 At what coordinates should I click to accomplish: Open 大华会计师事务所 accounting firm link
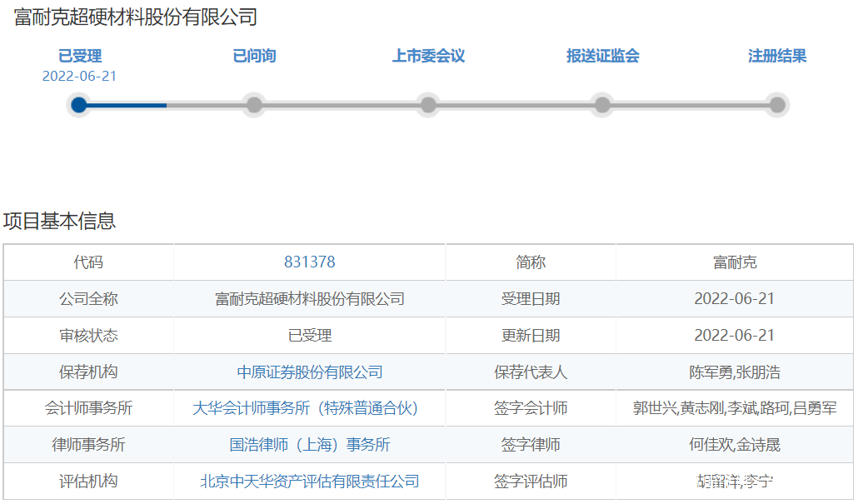click(305, 408)
